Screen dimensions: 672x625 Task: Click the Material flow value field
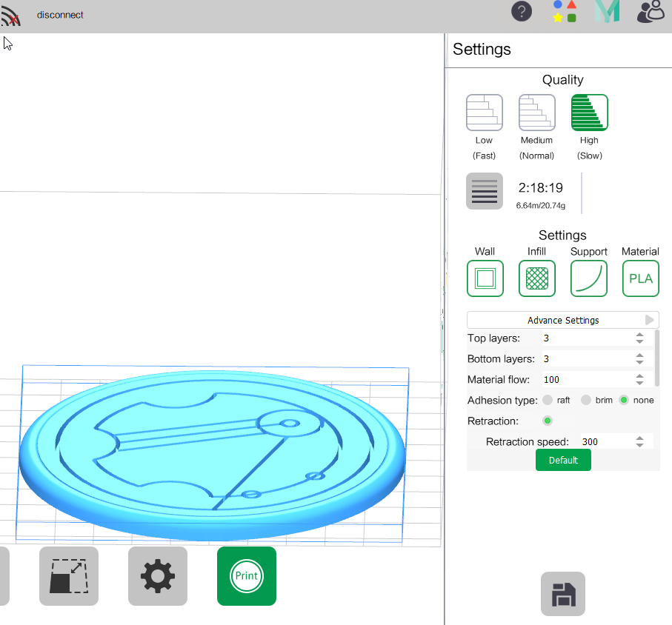(587, 380)
